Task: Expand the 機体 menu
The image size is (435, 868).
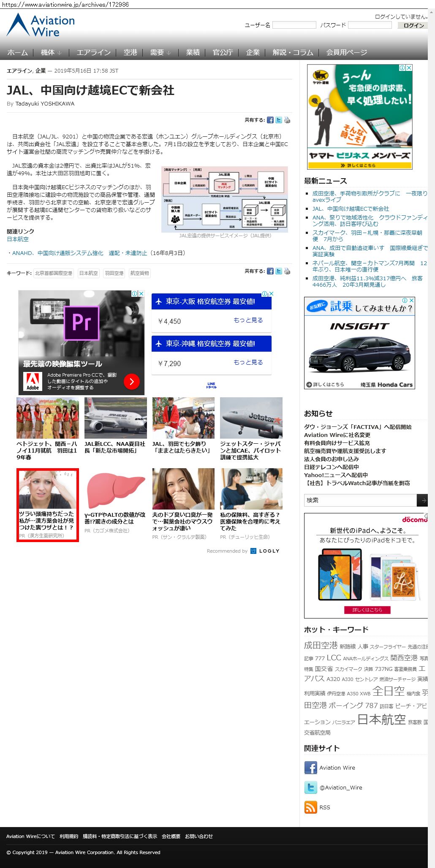Action: click(x=51, y=52)
